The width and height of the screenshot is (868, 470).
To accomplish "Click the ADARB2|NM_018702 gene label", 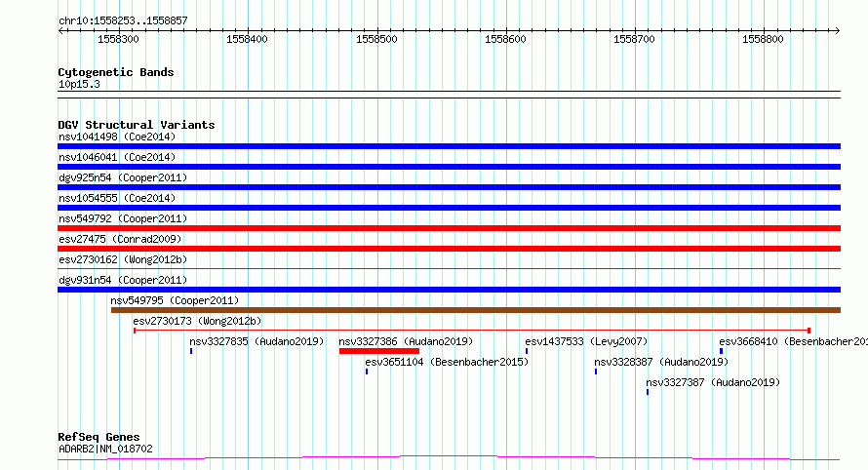I will pos(105,449).
